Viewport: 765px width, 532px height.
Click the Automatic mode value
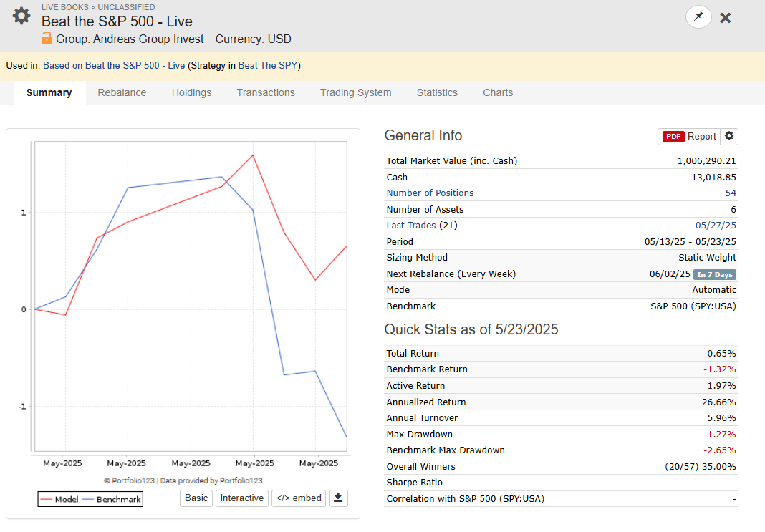pyautogui.click(x=714, y=290)
